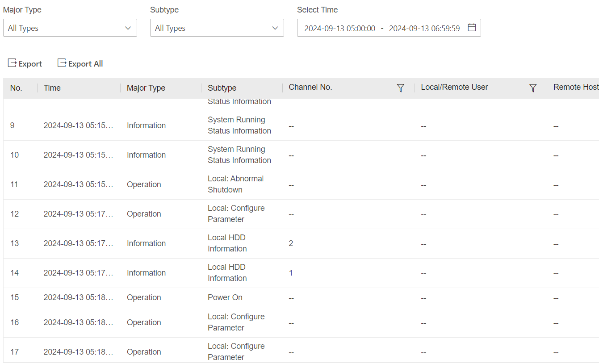Image resolution: width=599 pixels, height=364 pixels.
Task: Click the Export All icon
Action: (x=62, y=63)
